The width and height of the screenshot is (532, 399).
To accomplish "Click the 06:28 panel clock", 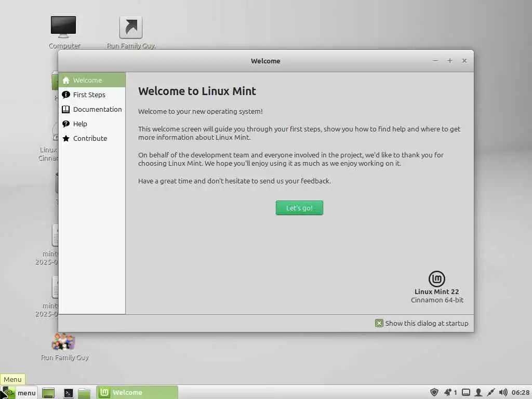I will pyautogui.click(x=521, y=393).
